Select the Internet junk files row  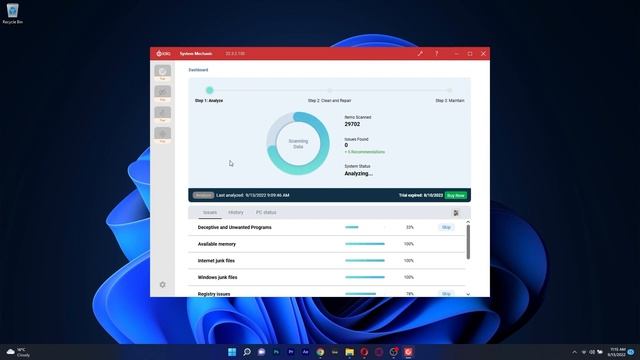327,260
